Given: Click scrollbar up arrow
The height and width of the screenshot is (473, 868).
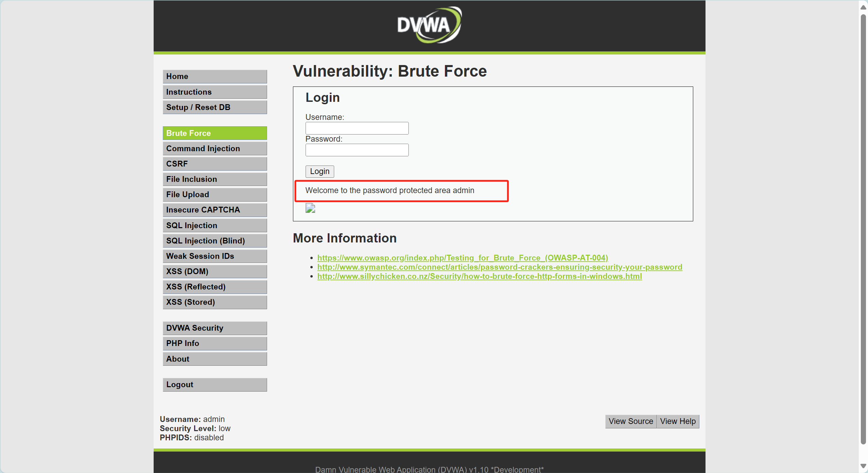Looking at the screenshot, I should [863, 7].
